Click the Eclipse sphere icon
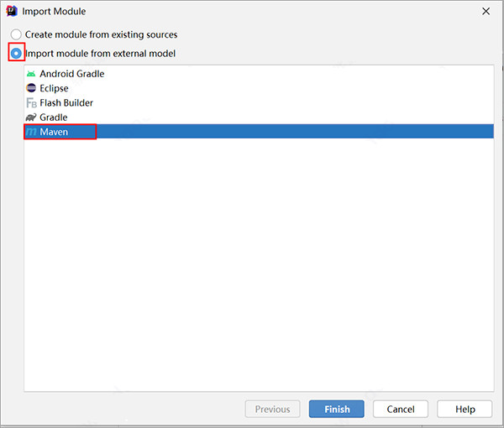Viewport: 504px width, 428px height. (31, 88)
